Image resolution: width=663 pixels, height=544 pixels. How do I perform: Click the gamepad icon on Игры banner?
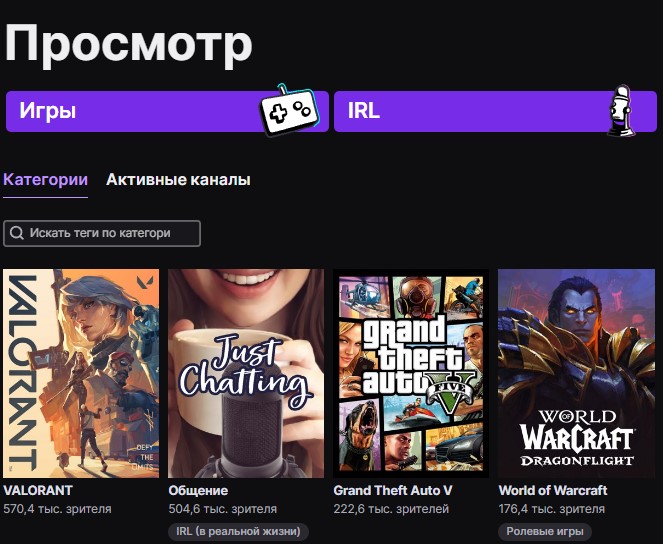tap(289, 111)
